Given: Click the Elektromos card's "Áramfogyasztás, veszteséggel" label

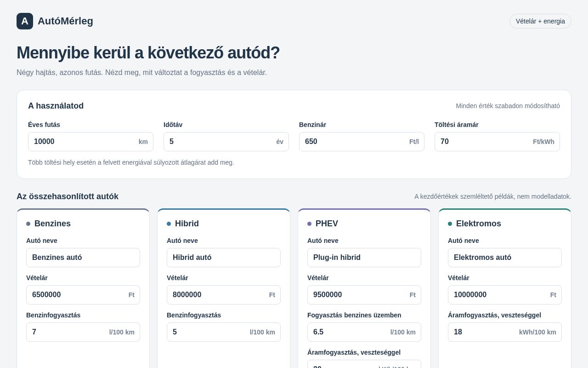Looking at the screenshot, I should point(494,315).
